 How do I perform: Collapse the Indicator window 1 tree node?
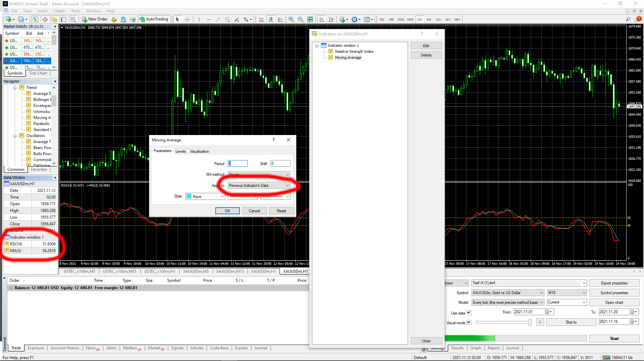tap(317, 46)
